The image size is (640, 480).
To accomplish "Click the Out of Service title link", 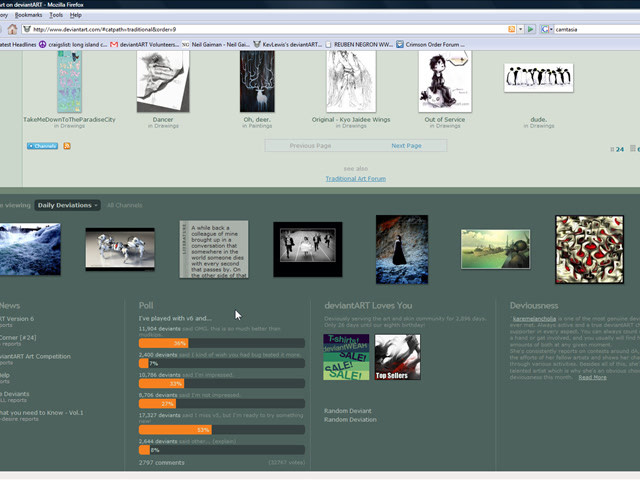I will pos(445,120).
